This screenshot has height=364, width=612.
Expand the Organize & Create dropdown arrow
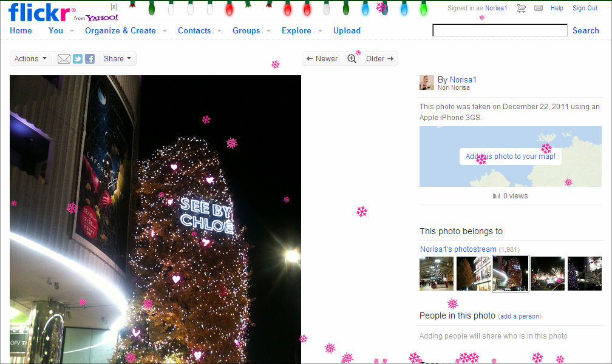point(165,31)
